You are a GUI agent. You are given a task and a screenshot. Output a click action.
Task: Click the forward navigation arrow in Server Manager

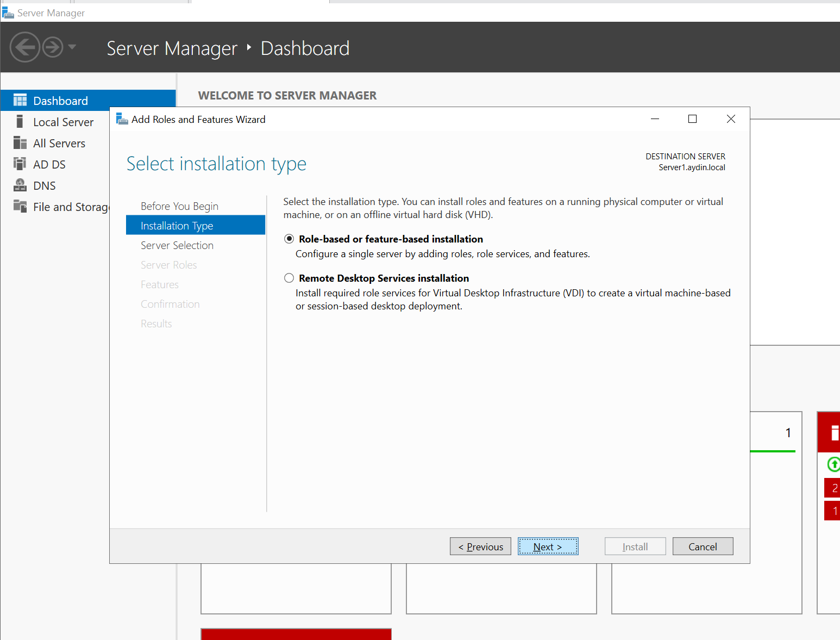click(53, 47)
